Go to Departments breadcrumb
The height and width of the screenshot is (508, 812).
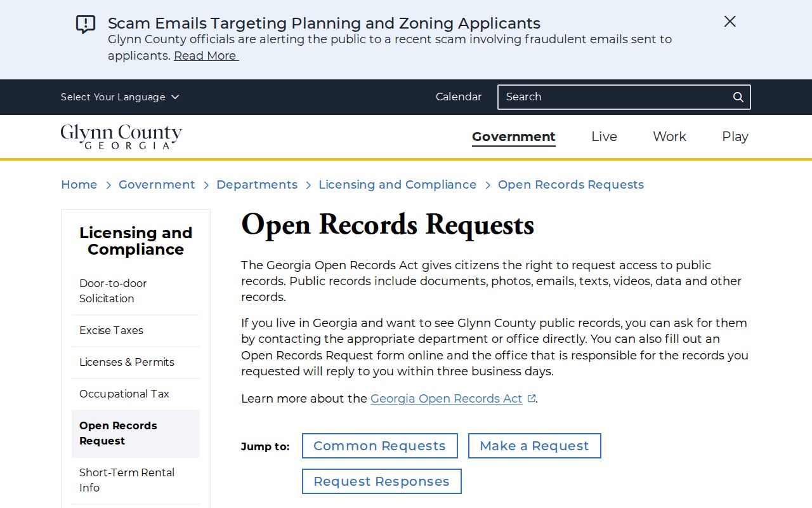pyautogui.click(x=257, y=185)
